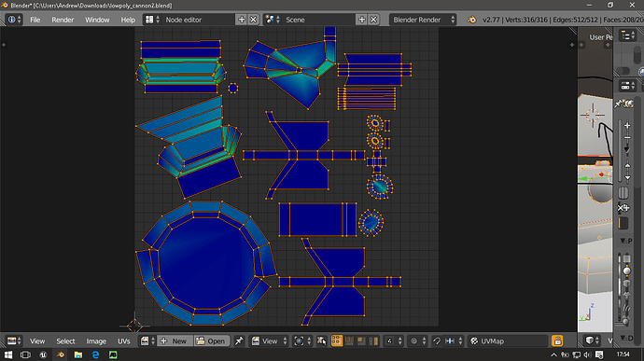Screen dimensions: 644x361
Task: Open the Select menu
Action: click(65, 341)
